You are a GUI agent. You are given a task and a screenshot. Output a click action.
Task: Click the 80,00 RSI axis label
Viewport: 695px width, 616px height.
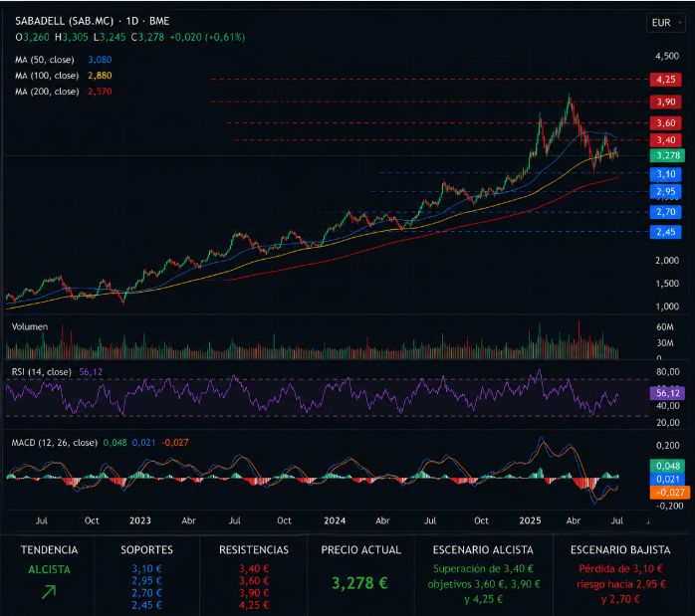[x=668, y=372]
